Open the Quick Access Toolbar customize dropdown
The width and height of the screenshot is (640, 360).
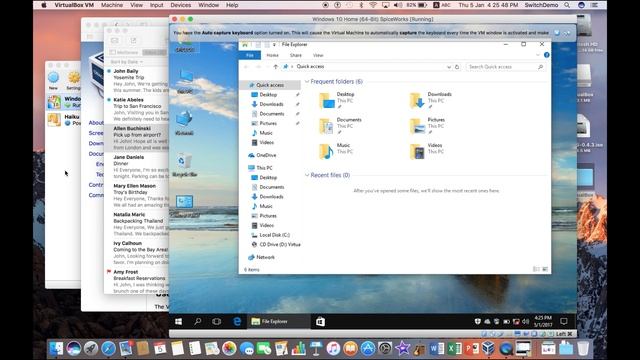click(274, 44)
